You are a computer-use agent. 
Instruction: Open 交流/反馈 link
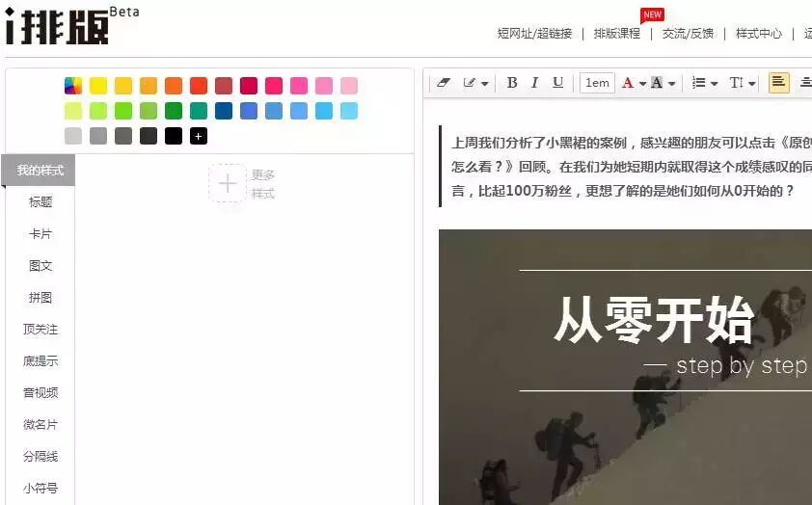click(688, 34)
